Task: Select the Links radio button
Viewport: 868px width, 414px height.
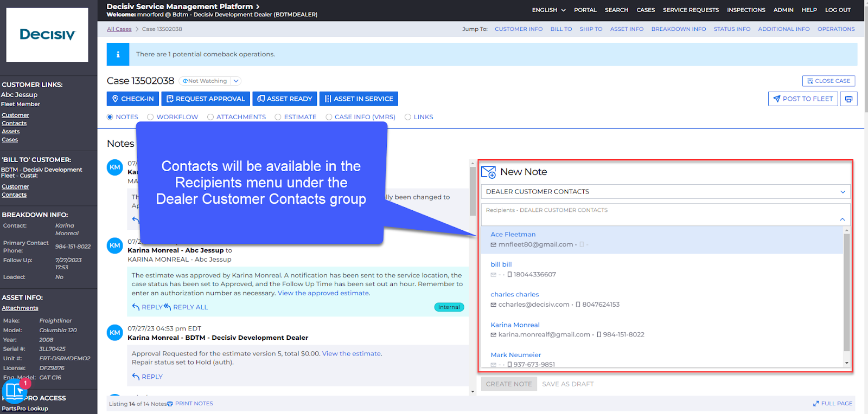Action: [408, 117]
